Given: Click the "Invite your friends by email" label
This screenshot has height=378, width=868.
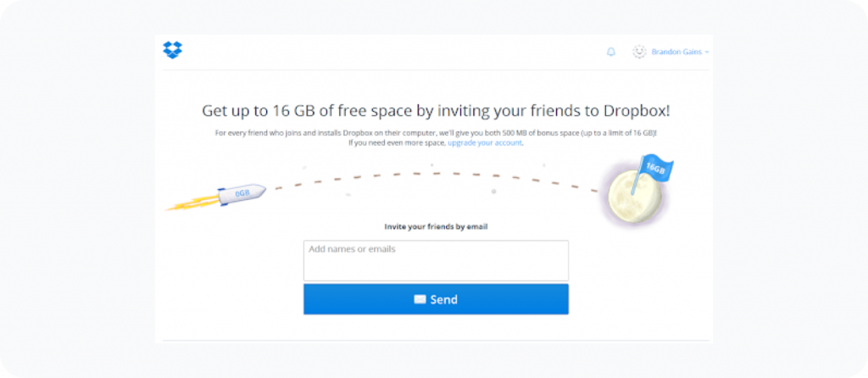Looking at the screenshot, I should (x=436, y=226).
